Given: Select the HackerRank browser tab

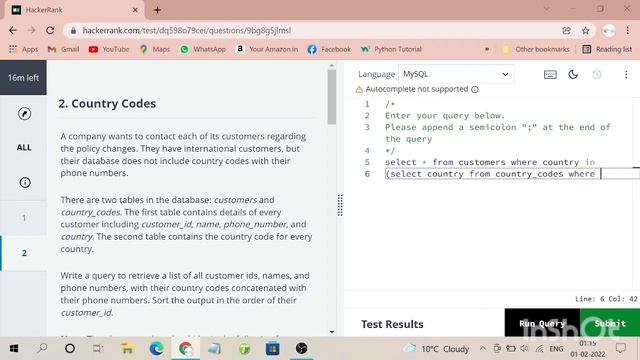Looking at the screenshot, I should [x=73, y=10].
